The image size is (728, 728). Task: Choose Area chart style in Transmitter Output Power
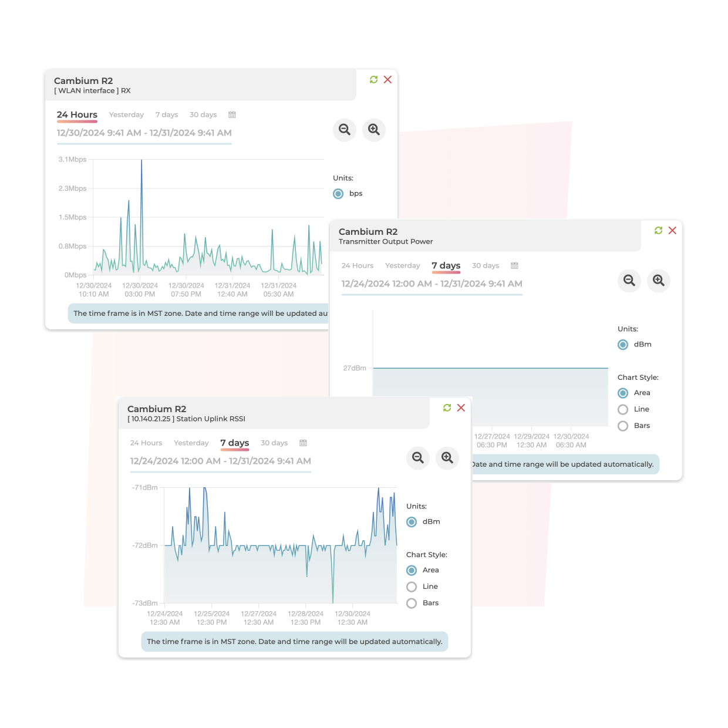623,393
